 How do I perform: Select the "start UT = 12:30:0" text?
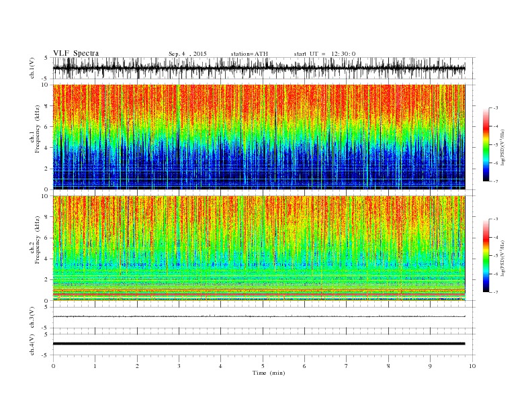324,54
